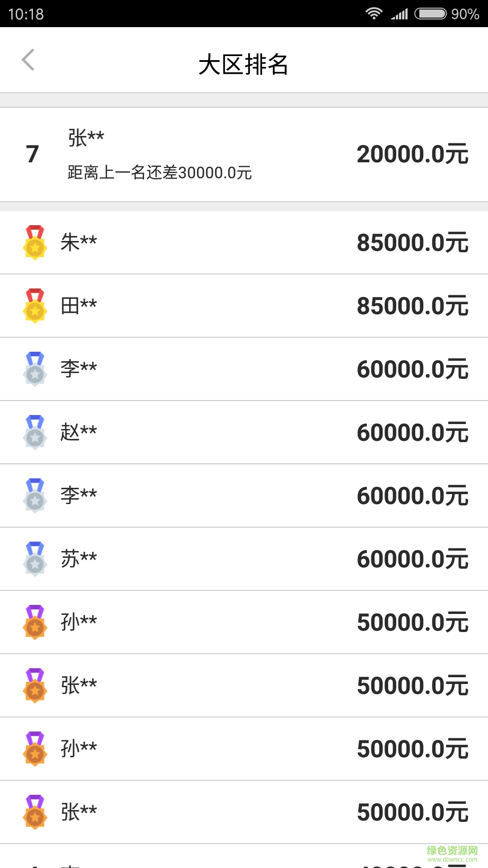Tap the back arrow icon
This screenshot has width=488, height=868.
point(28,60)
